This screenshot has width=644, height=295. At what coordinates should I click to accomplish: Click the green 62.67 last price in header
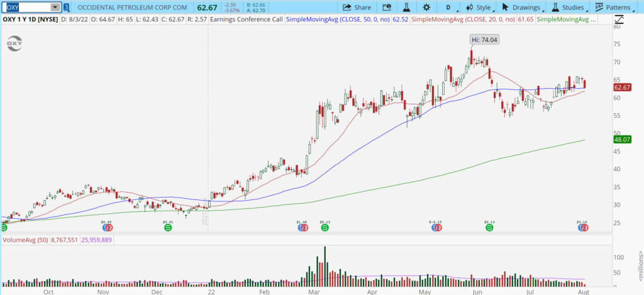pyautogui.click(x=206, y=8)
